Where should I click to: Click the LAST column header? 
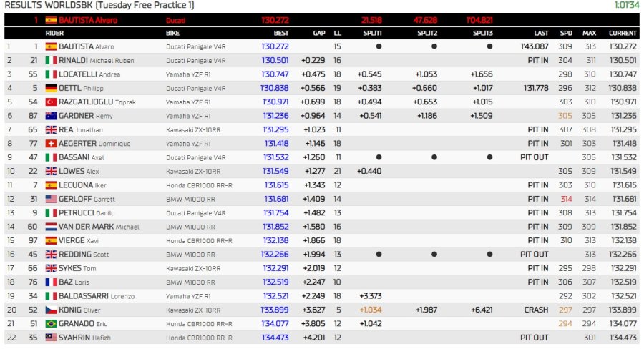[x=541, y=33]
